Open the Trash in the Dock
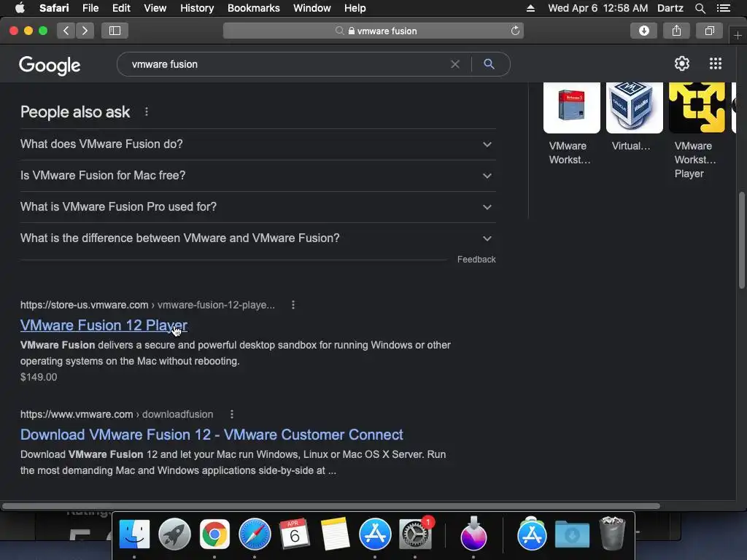Screen dimensions: 747x560 [612, 534]
